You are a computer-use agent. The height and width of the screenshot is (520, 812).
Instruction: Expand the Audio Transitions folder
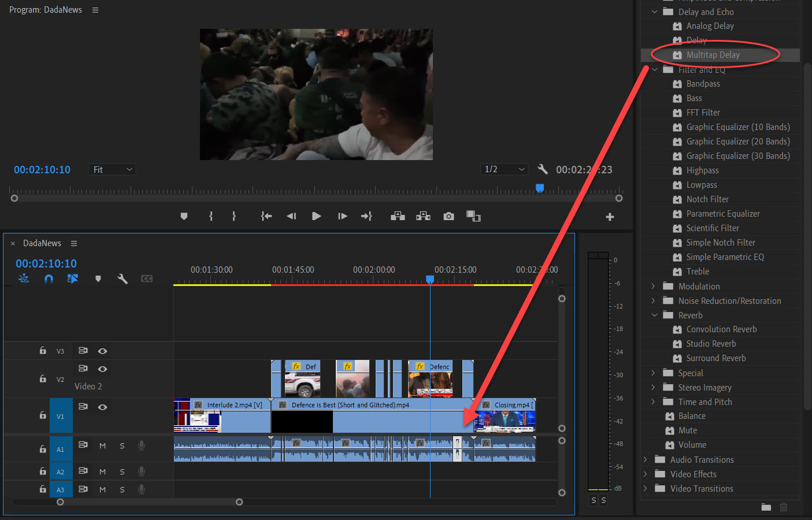tap(646, 459)
